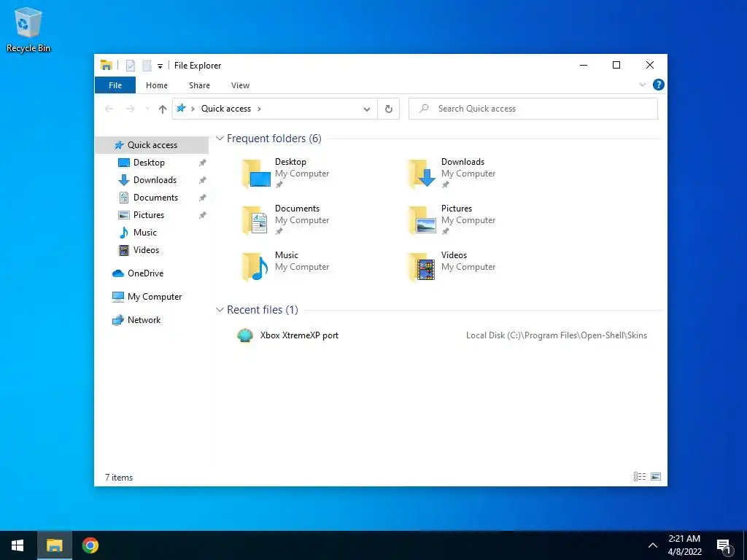Viewport: 747px width, 560px height.
Task: Switch to Large icons view in status bar
Action: click(x=656, y=477)
